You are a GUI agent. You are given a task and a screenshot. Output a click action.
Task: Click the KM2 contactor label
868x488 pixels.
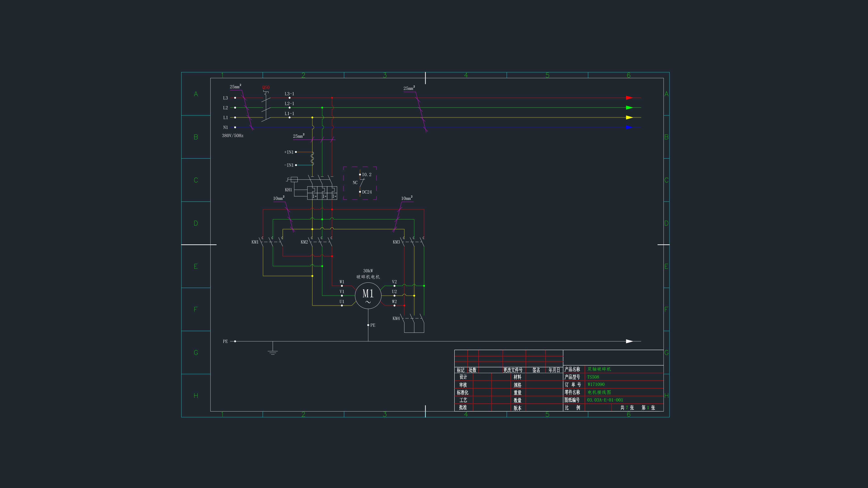pyautogui.click(x=304, y=242)
